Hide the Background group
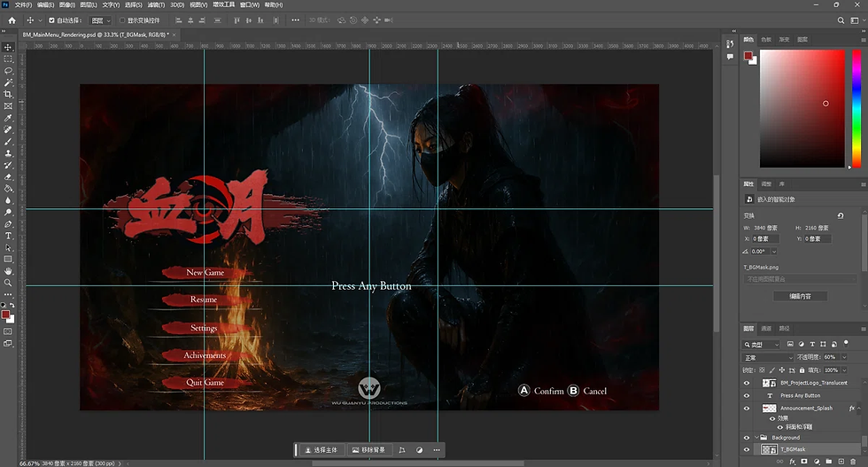This screenshot has height=467, width=868. pos(746,438)
